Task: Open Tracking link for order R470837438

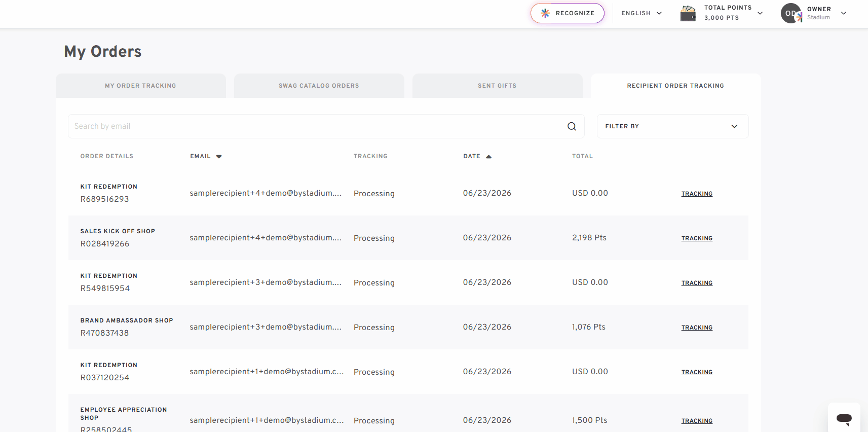Action: tap(697, 328)
